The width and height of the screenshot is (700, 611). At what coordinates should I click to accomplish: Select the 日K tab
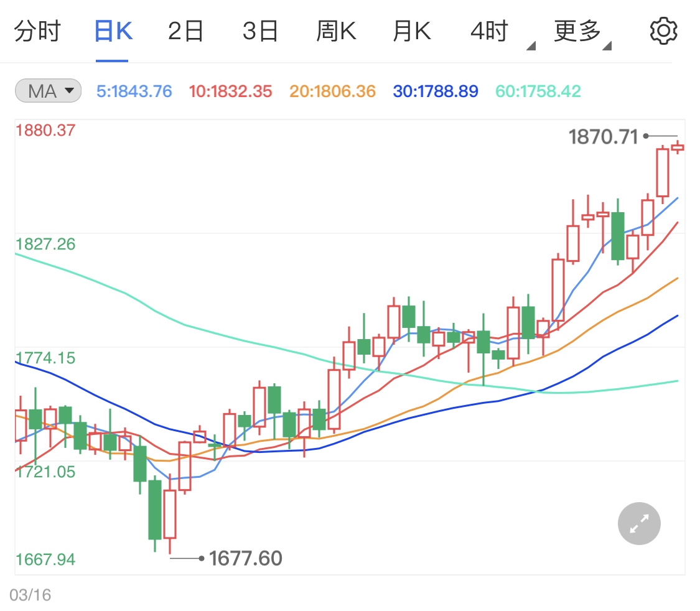[113, 31]
